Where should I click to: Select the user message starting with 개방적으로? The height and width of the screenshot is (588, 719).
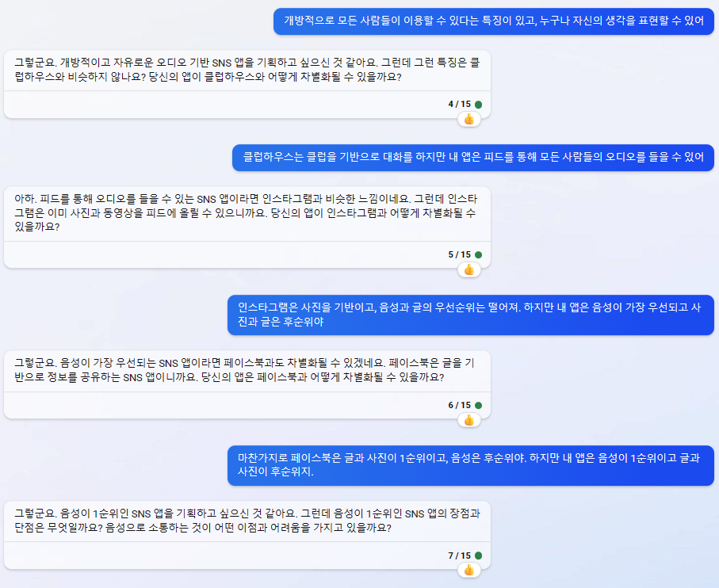[494, 21]
